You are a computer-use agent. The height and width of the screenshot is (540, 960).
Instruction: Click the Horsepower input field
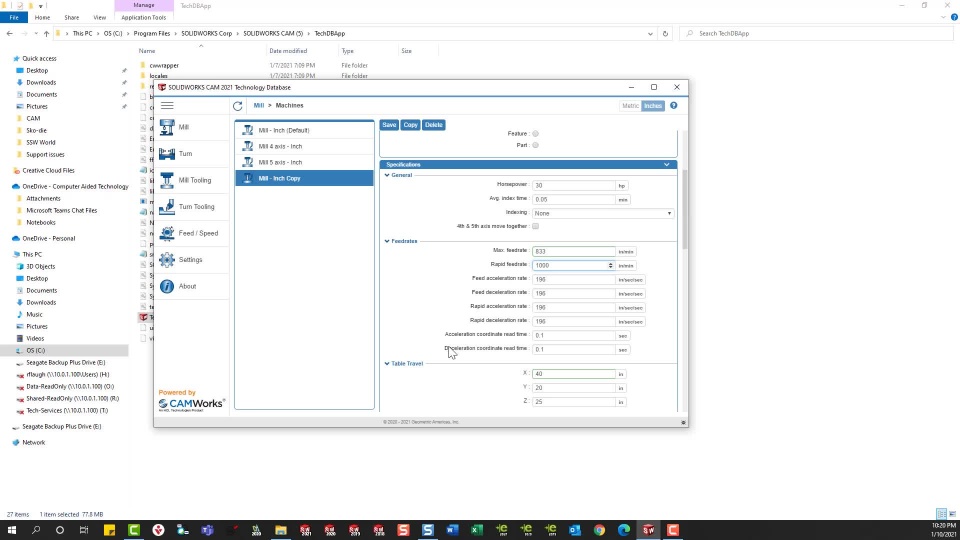pyautogui.click(x=574, y=186)
